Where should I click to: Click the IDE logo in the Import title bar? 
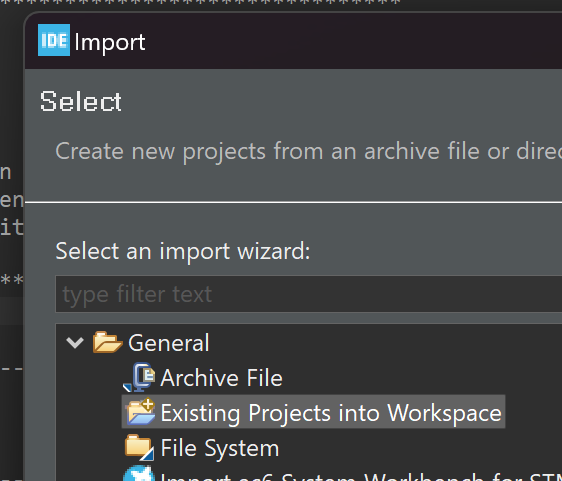tap(54, 40)
